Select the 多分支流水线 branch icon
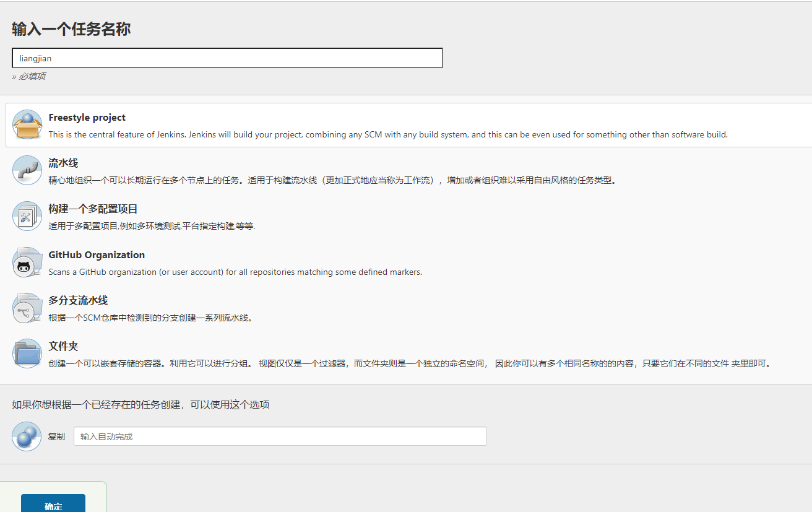The height and width of the screenshot is (512, 812). coord(27,308)
